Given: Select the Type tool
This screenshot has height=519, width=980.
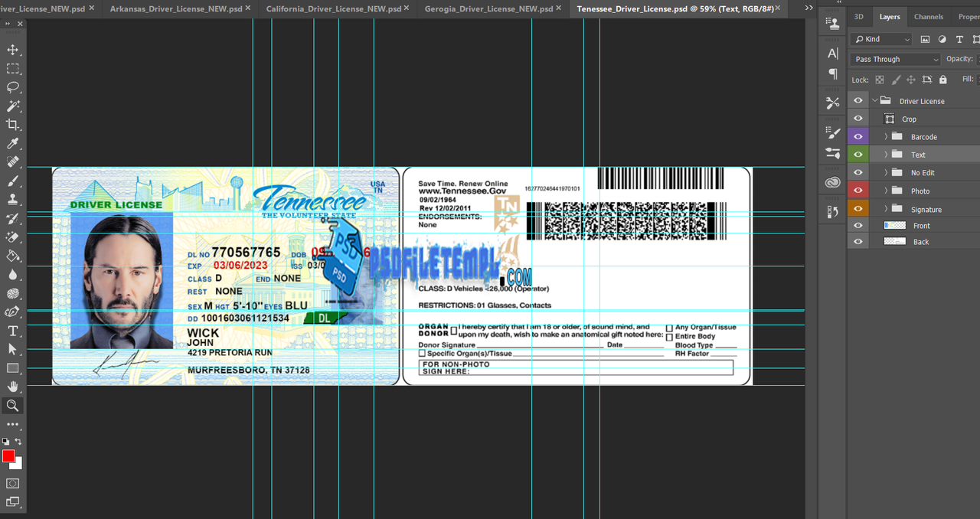Looking at the screenshot, I should click(x=13, y=331).
